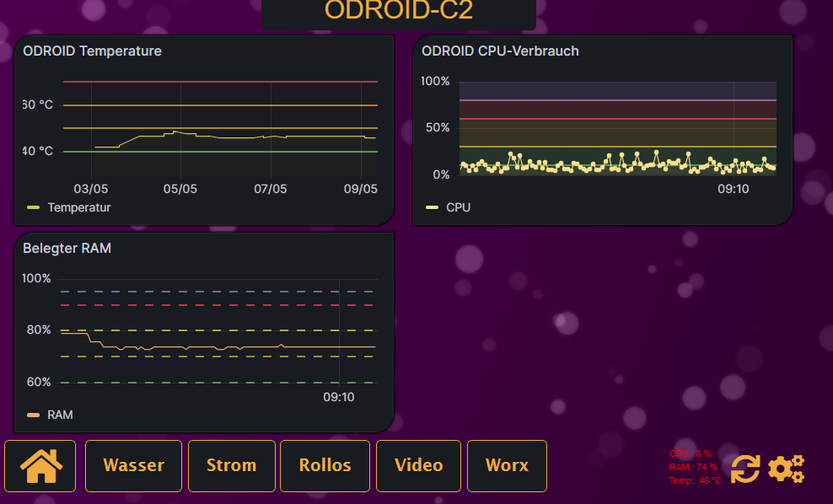Click the ODROID Temperature panel title
This screenshot has height=504, width=833.
point(92,51)
